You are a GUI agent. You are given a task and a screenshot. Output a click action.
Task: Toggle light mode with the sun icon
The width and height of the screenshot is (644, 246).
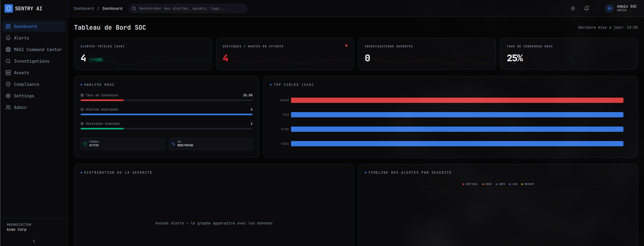pyautogui.click(x=572, y=8)
